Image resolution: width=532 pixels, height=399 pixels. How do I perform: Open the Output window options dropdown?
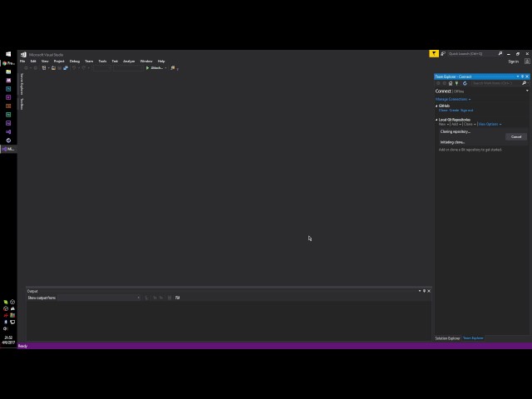click(420, 291)
